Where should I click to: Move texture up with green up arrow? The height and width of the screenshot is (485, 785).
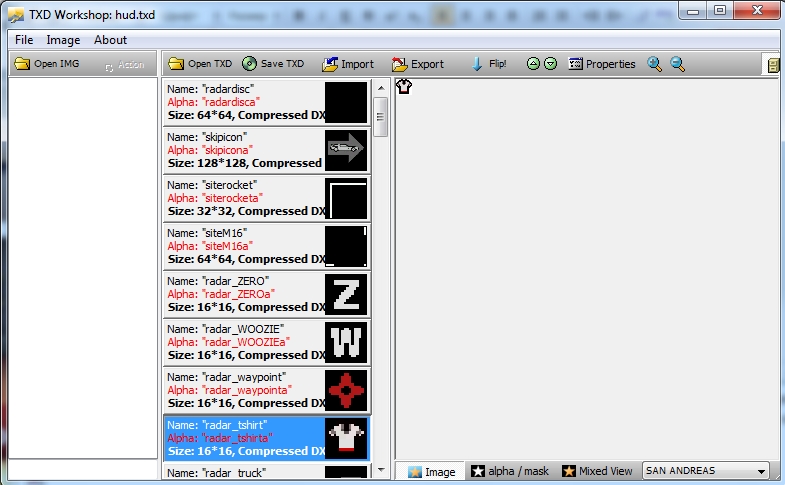pos(533,64)
